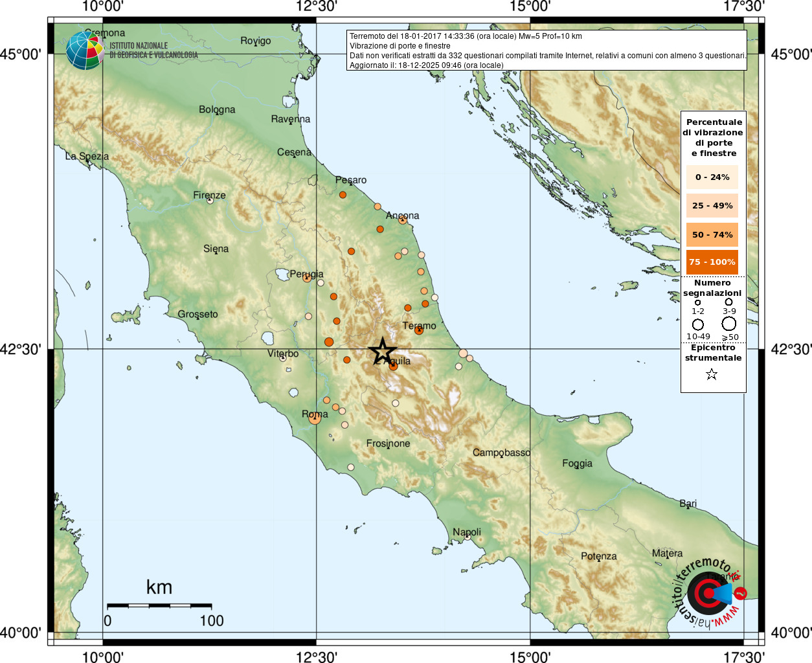
Task: Click the Matera city label
Action: (x=667, y=554)
